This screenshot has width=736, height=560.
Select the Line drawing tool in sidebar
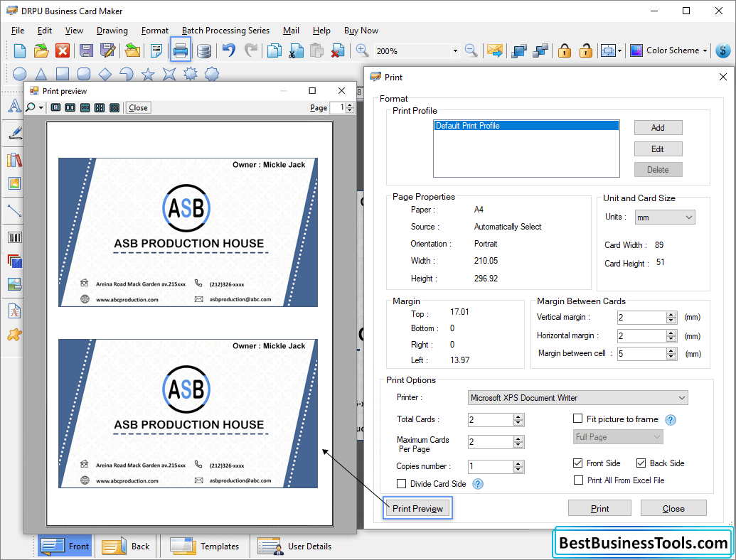click(14, 210)
